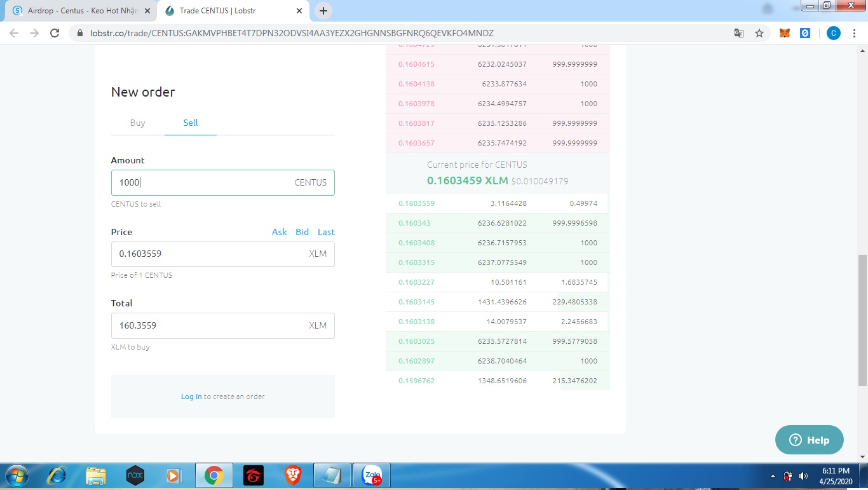Click the bid total 229.4805338
The height and width of the screenshot is (490, 868).
tap(575, 302)
